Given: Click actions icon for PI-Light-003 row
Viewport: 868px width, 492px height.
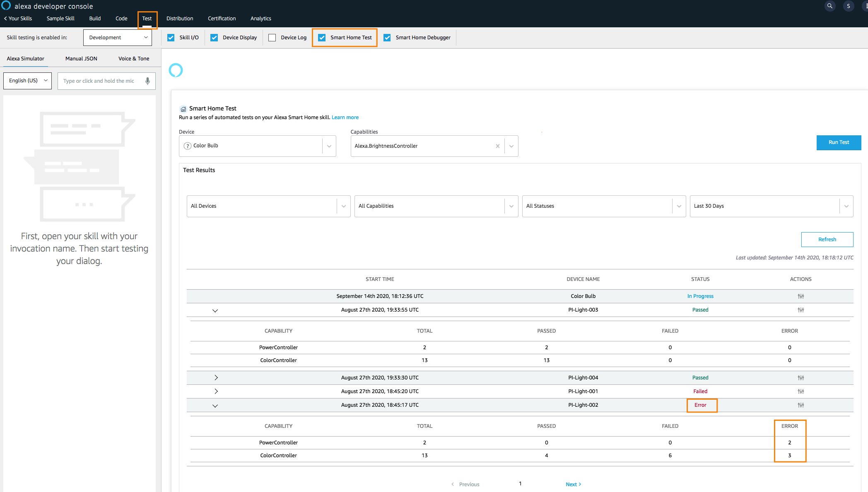Looking at the screenshot, I should coord(800,310).
